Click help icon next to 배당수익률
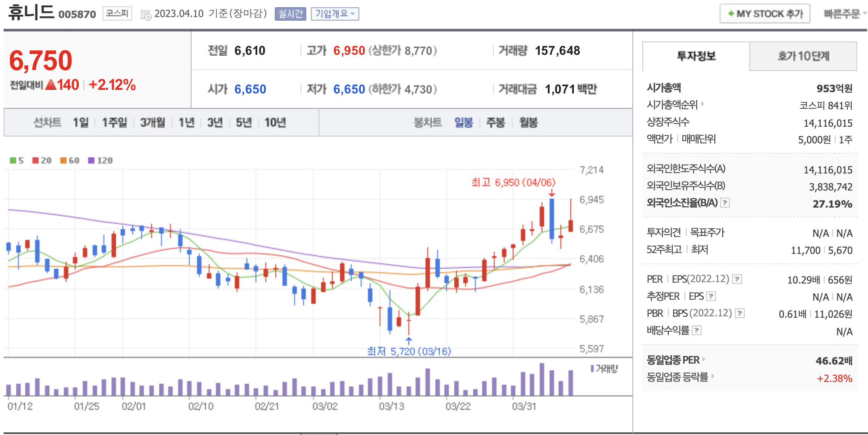Screen dimensions: 868x435 (697, 331)
